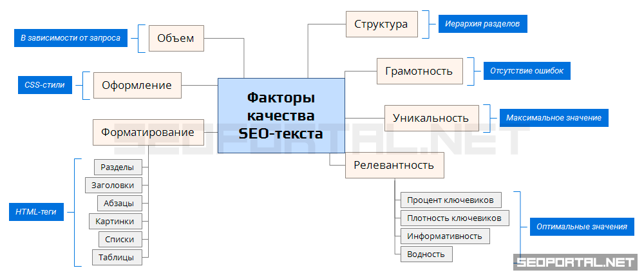Select the Отсутствие ошибок callout
Viewport: 644px width, 277px height.
pos(527,71)
